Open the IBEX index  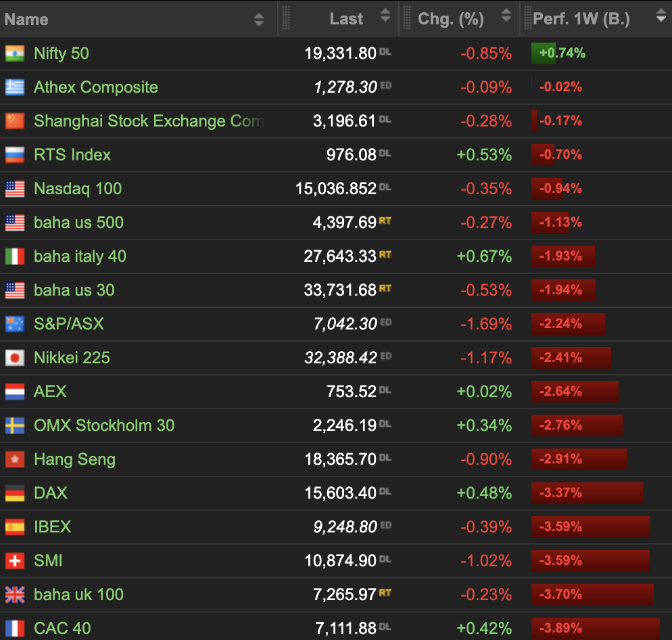tap(52, 527)
